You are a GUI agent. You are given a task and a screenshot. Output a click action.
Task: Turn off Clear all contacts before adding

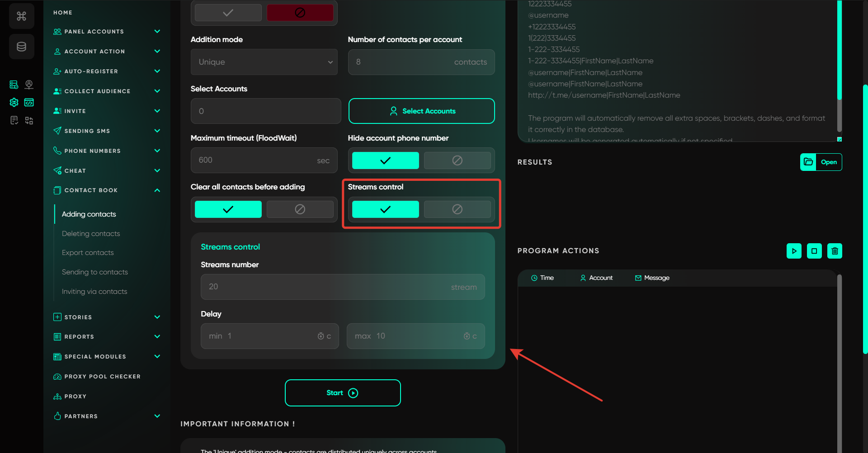[x=300, y=209]
